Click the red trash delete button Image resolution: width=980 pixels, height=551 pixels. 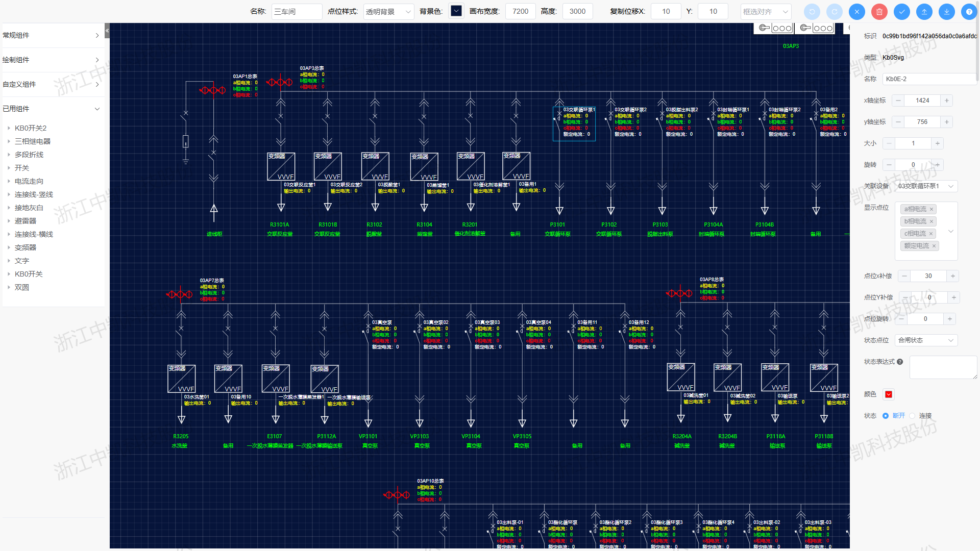(879, 12)
